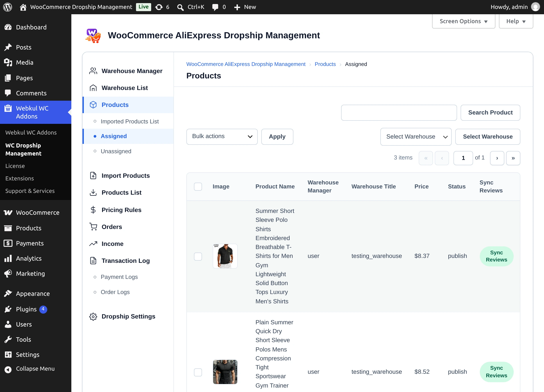This screenshot has height=392, width=544.
Task: Select the Unassigned submenu item
Action: point(116,151)
